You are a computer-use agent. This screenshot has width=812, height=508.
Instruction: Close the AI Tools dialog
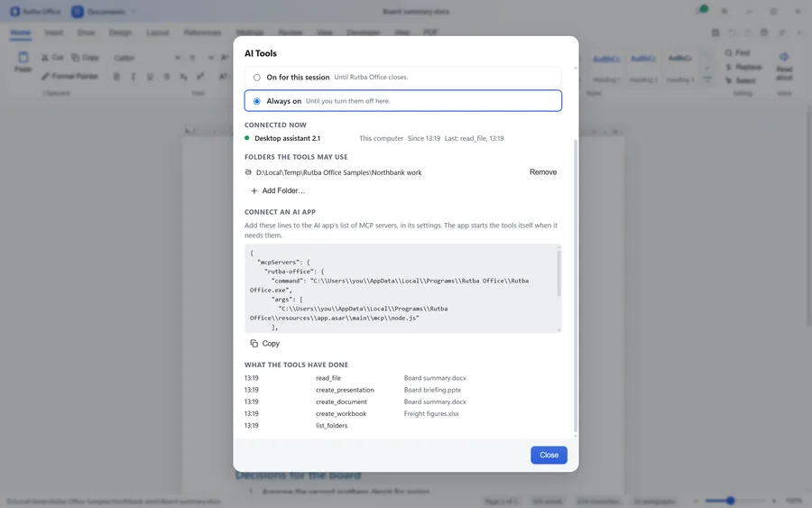pyautogui.click(x=549, y=455)
